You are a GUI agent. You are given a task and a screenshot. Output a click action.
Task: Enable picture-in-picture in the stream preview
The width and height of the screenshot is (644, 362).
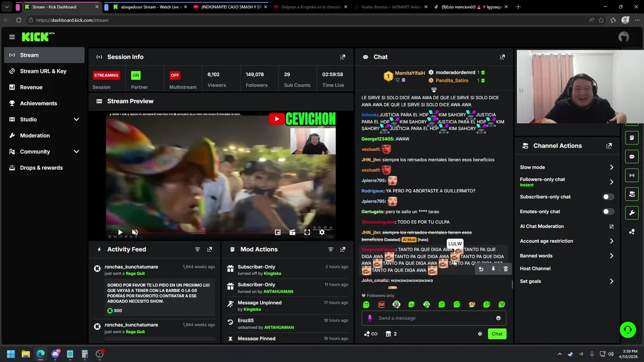[x=278, y=232]
